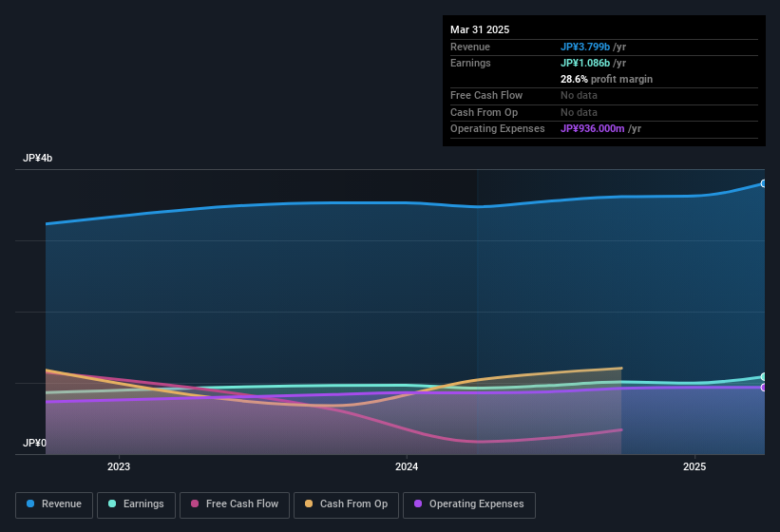Toggle the Earnings legend button
Image resolution: width=780 pixels, height=532 pixels.
click(136, 504)
